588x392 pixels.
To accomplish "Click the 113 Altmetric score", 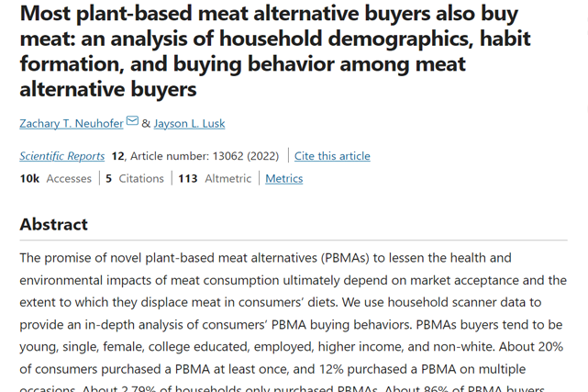I will (215, 178).
